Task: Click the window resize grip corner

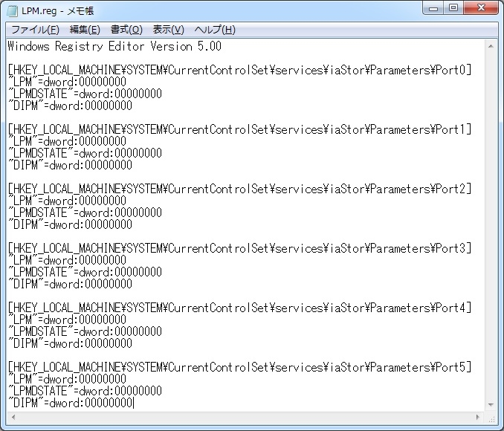Action: tap(491, 418)
